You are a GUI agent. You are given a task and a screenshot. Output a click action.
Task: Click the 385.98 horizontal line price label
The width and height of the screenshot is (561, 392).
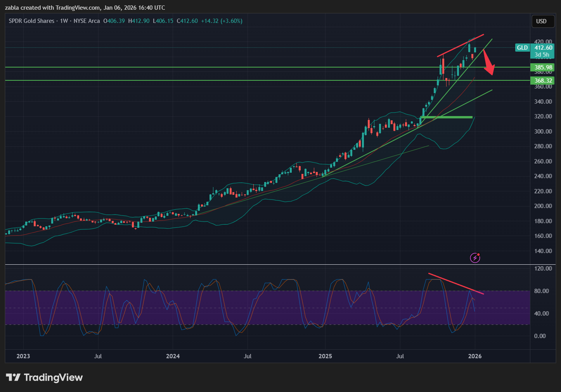tap(543, 68)
